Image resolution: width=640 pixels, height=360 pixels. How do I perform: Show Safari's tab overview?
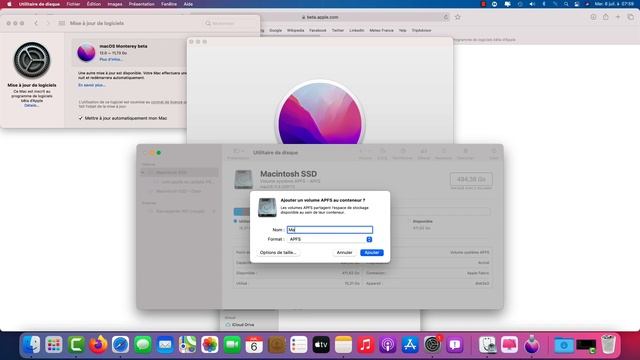(631, 17)
